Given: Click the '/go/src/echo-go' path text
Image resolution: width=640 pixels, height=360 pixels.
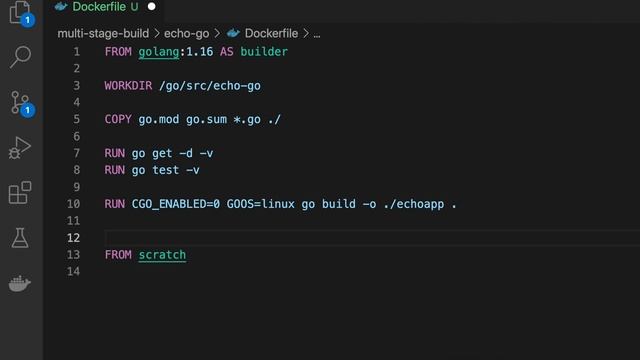Looking at the screenshot, I should (x=210, y=86).
